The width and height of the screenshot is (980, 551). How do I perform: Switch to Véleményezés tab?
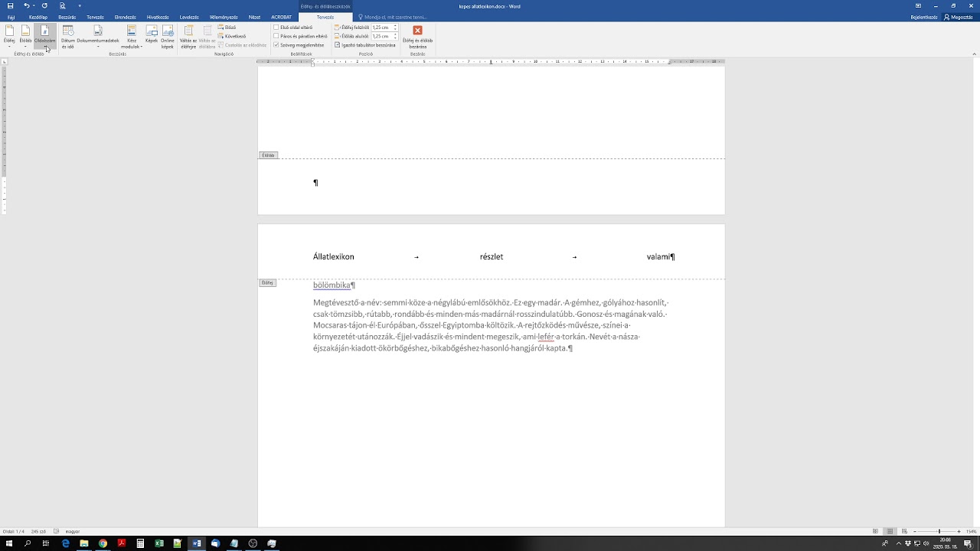tap(223, 17)
